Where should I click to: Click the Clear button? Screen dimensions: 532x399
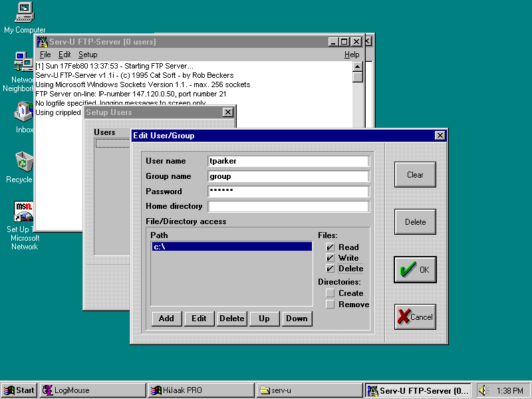[x=415, y=175]
